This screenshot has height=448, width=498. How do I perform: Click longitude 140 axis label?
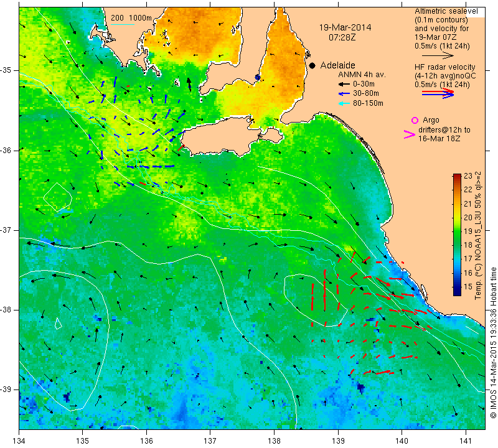click(402, 441)
